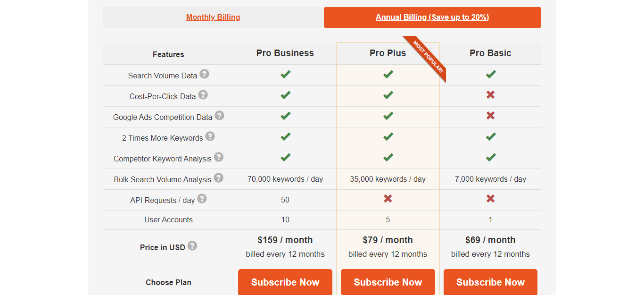Click help icon for Bulk Search Volume Analysis
This screenshot has height=295, width=644.
coord(218,178)
